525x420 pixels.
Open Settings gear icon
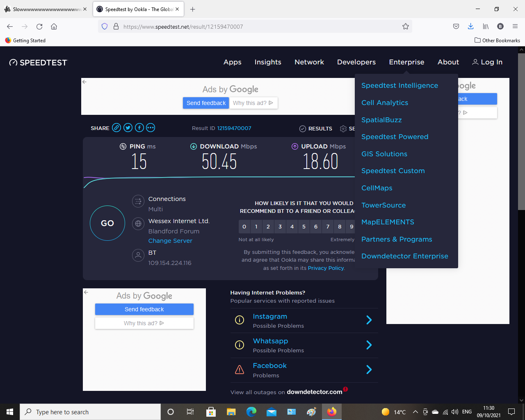(x=343, y=129)
